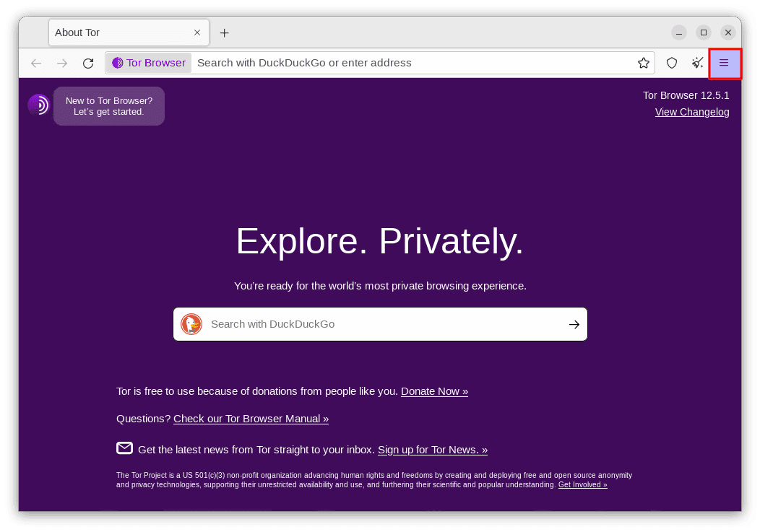Open the security level shield icon
This screenshot has width=760, height=532.
click(x=672, y=63)
